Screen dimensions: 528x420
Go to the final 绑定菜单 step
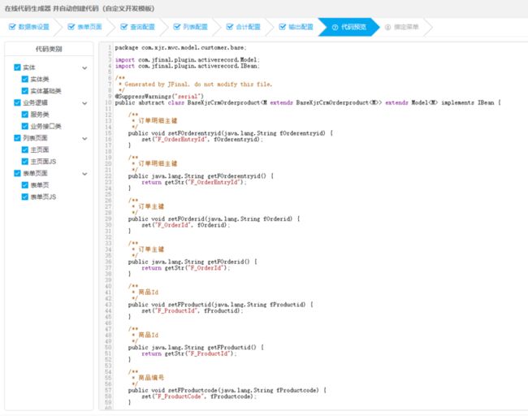click(402, 27)
